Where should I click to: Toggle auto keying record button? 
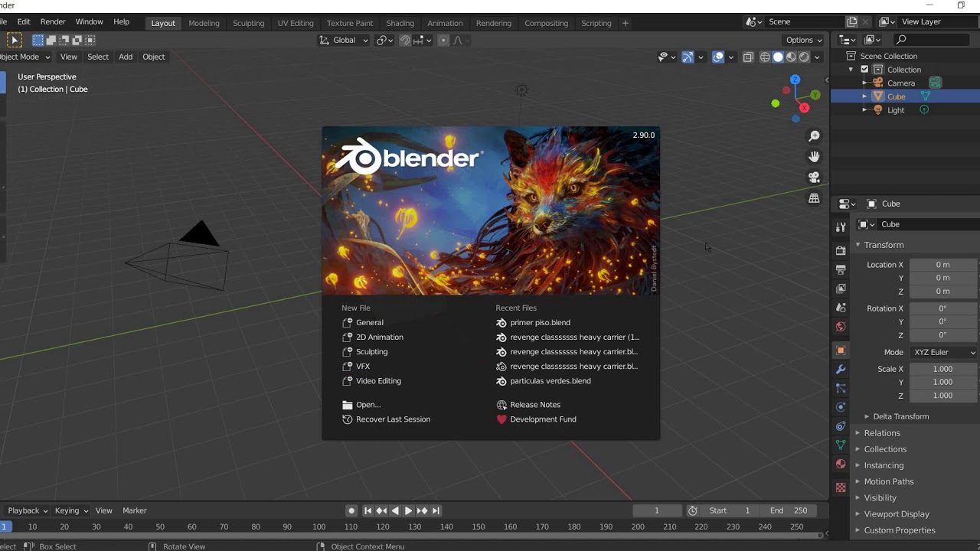pos(351,510)
